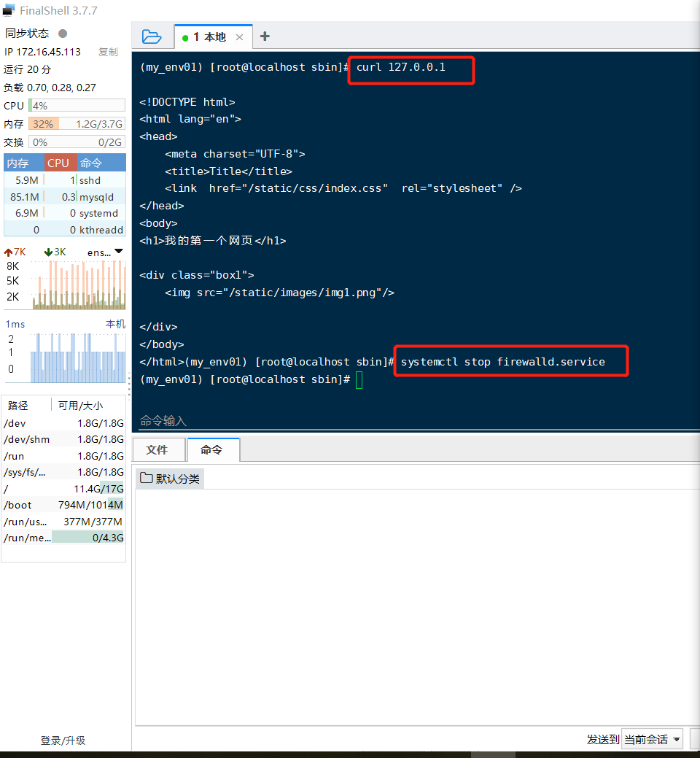The image size is (700, 758).
Task: Select the kthreadd process row
Action: 65,230
